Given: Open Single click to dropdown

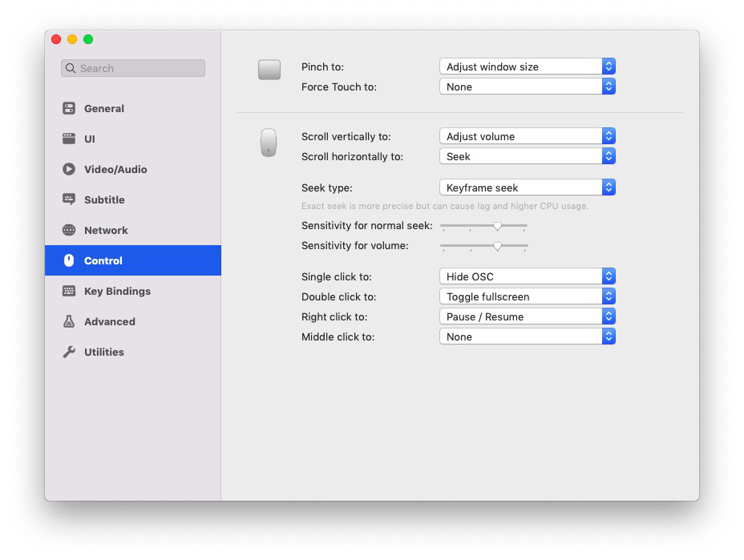Looking at the screenshot, I should tap(528, 276).
